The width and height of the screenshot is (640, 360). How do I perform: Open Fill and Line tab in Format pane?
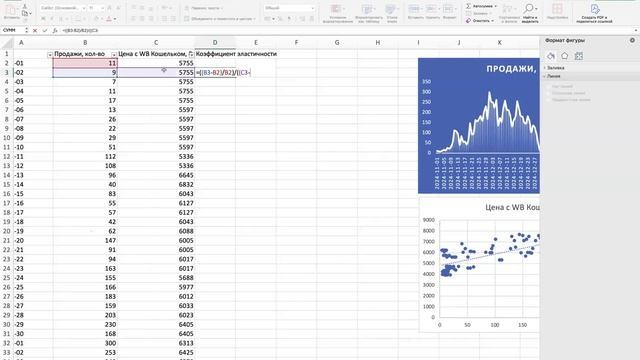[x=551, y=56]
